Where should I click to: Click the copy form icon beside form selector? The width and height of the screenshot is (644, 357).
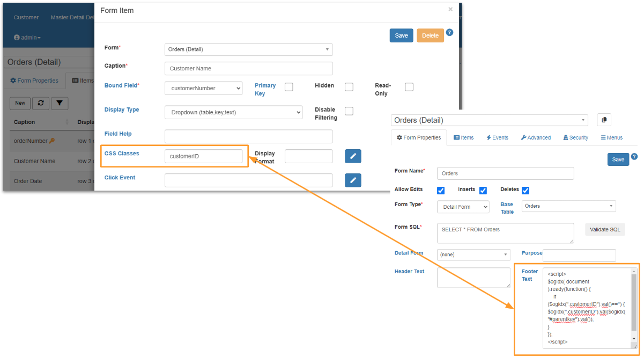coord(603,120)
